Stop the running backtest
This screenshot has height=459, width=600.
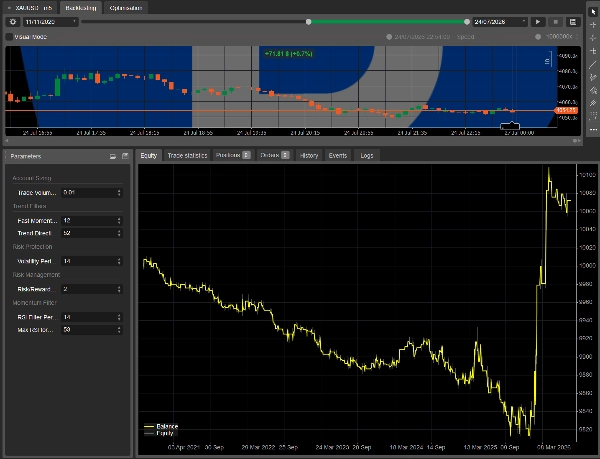click(x=556, y=22)
